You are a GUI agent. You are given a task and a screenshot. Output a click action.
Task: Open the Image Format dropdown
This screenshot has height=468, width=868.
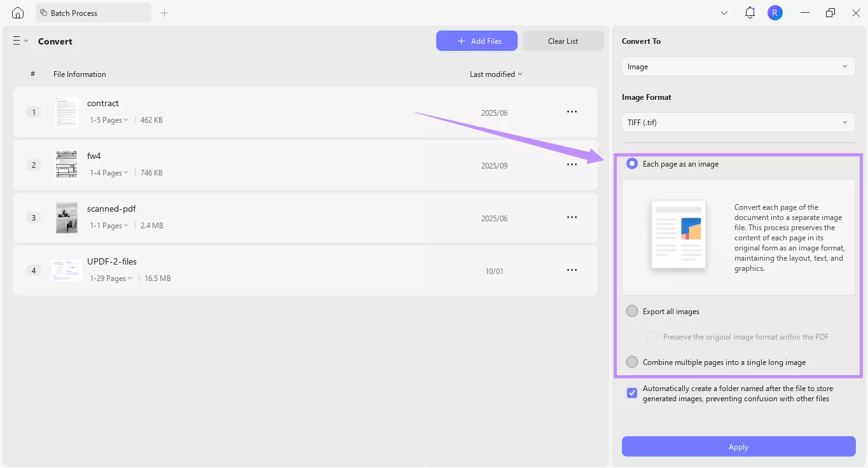click(x=738, y=122)
